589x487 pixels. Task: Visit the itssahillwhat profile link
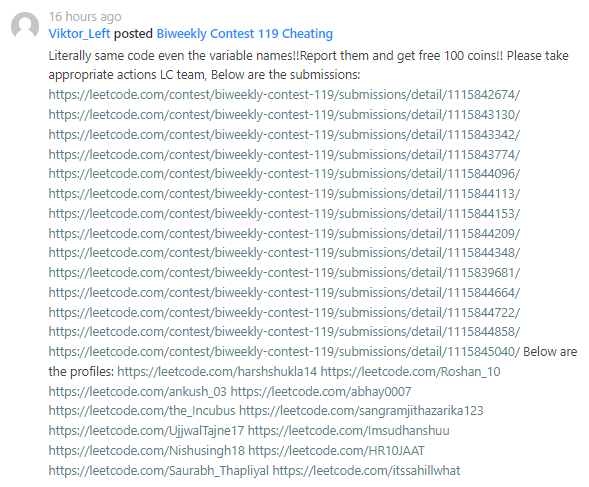point(366,470)
